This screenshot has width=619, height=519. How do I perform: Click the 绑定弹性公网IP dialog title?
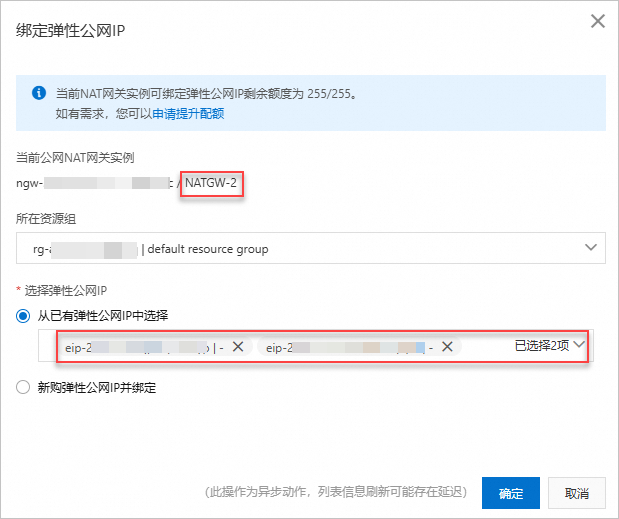tap(70, 30)
